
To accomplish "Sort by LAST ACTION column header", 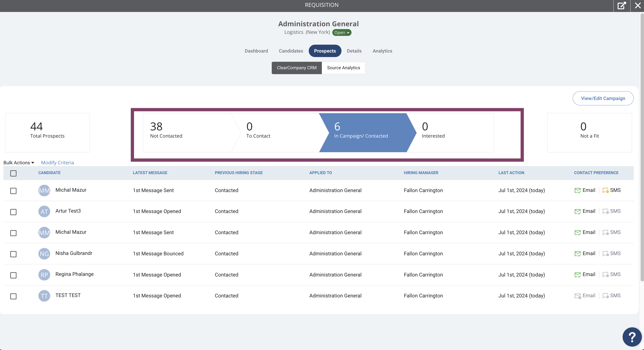I will pos(511,173).
